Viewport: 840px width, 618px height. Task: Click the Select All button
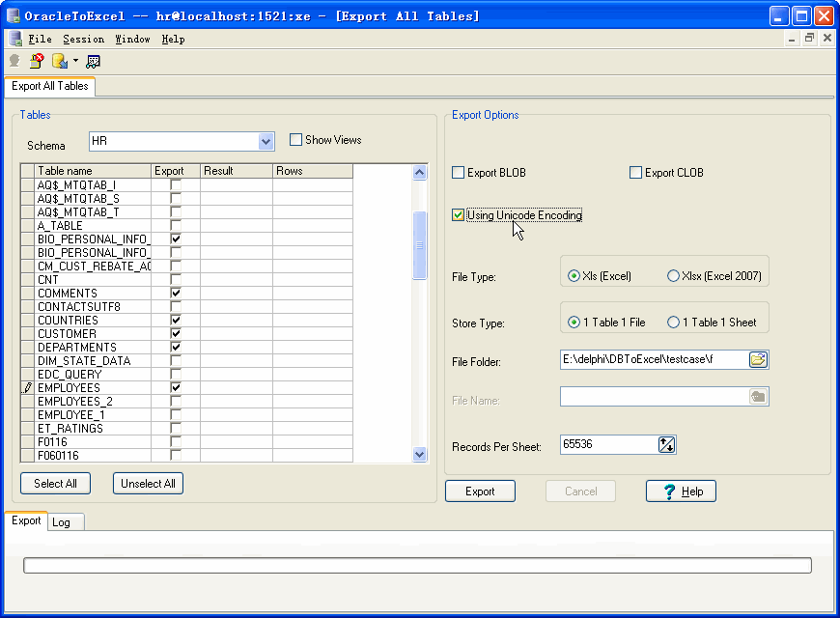[55, 484]
